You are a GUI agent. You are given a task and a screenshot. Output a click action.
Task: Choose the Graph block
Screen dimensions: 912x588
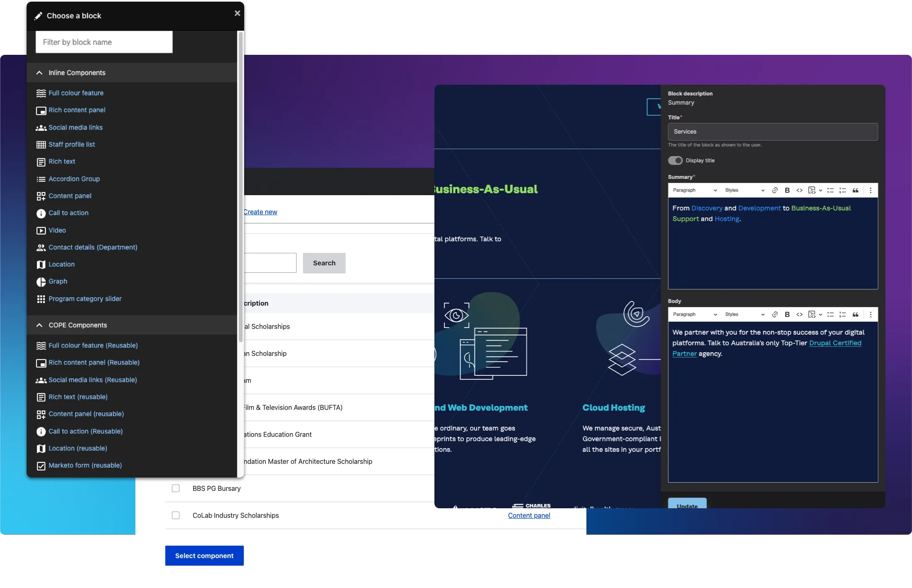coord(58,282)
